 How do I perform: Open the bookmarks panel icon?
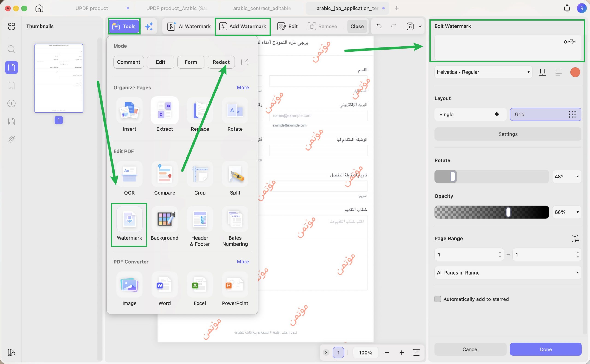pos(11,86)
